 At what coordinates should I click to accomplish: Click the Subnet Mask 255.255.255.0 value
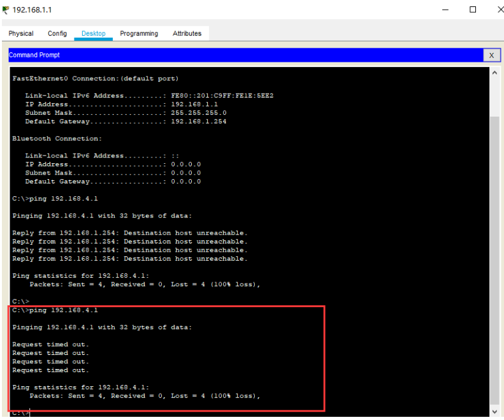199,113
